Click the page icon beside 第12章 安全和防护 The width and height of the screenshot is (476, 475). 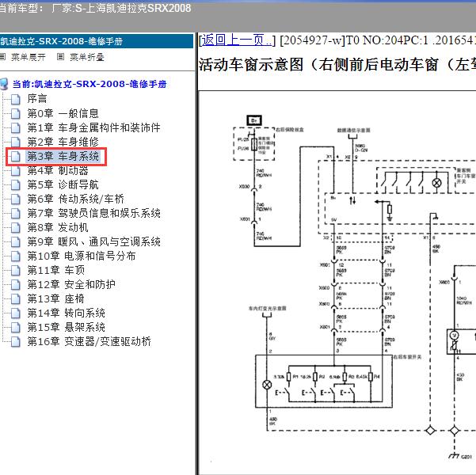(x=16, y=285)
